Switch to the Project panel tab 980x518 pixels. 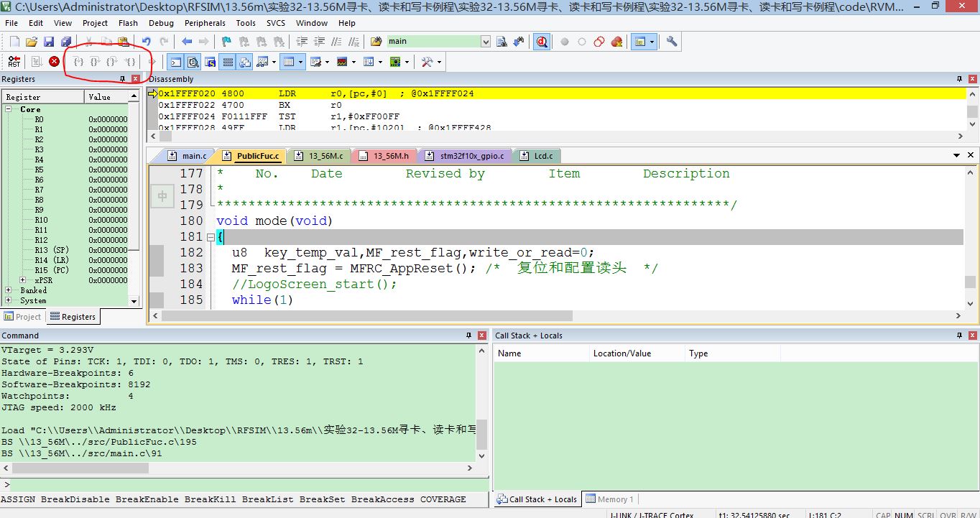(23, 317)
